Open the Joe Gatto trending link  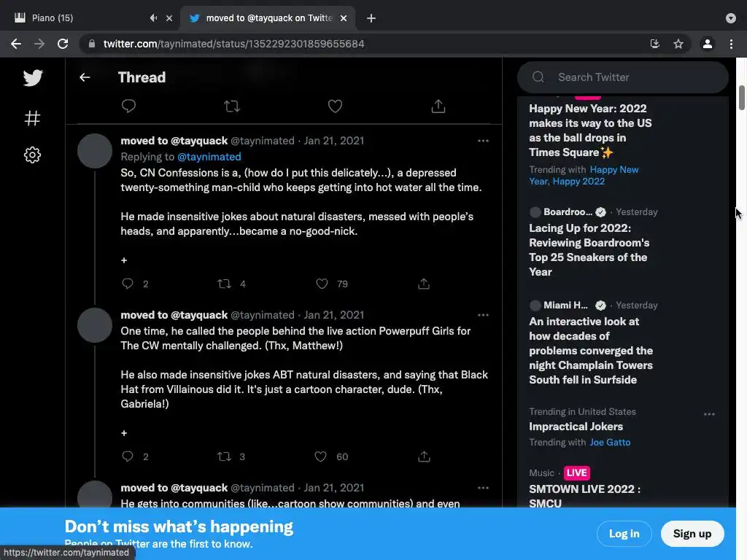coord(610,443)
